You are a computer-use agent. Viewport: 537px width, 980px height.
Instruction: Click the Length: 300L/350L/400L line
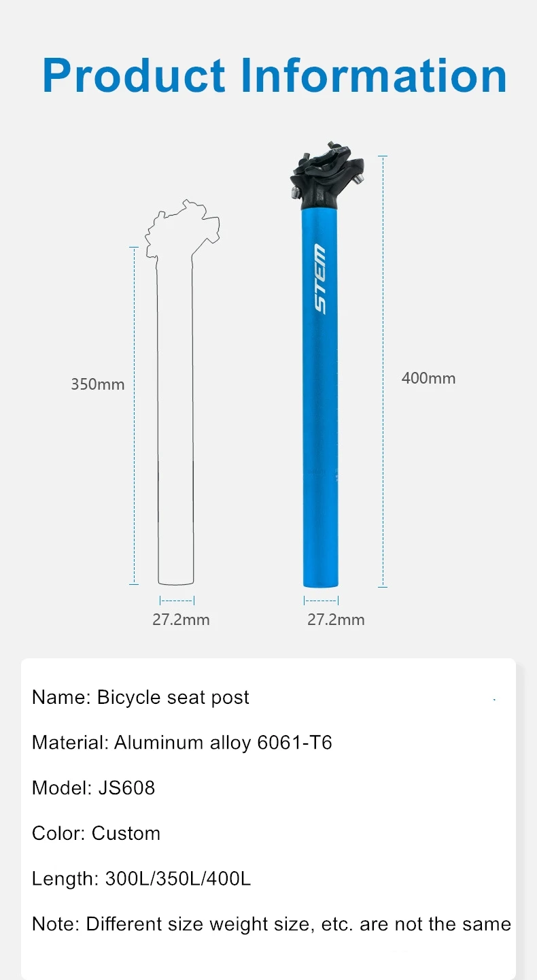tap(141, 879)
